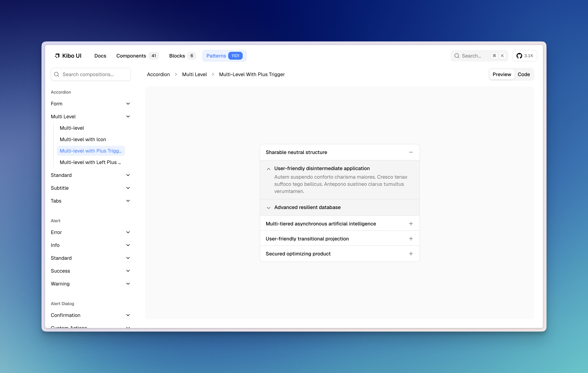The height and width of the screenshot is (373, 588).
Task: Click plus icon for User-friendly transitional projection
Action: (x=411, y=239)
